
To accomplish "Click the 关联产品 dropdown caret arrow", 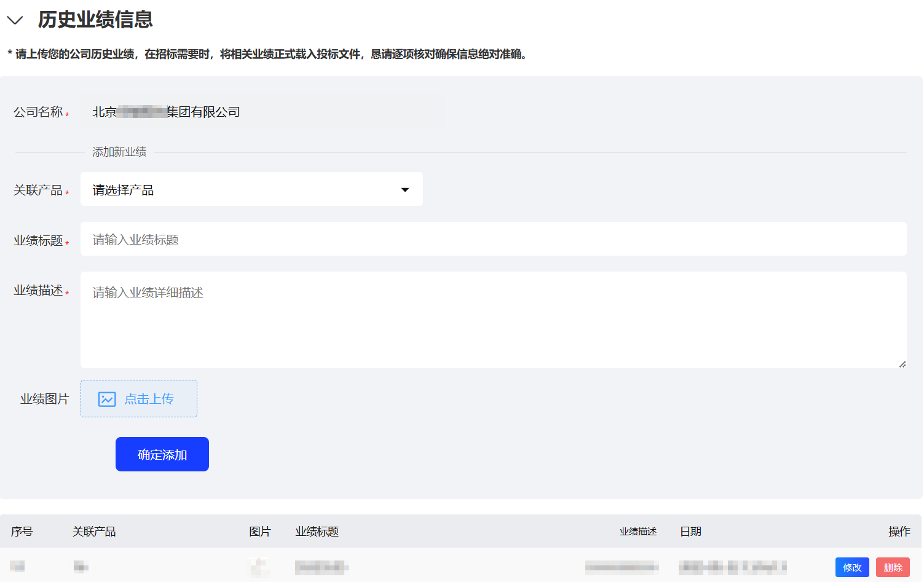I will coord(405,189).
